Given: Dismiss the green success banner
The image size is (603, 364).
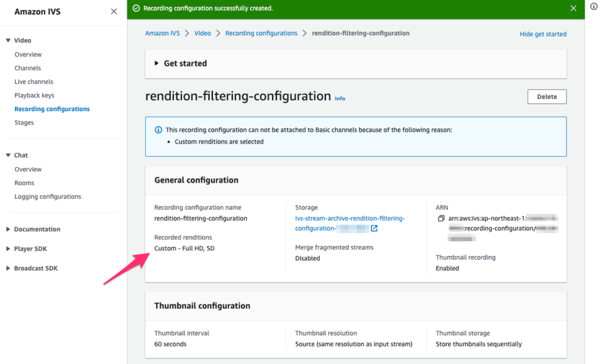Looking at the screenshot, I should coord(573,8).
